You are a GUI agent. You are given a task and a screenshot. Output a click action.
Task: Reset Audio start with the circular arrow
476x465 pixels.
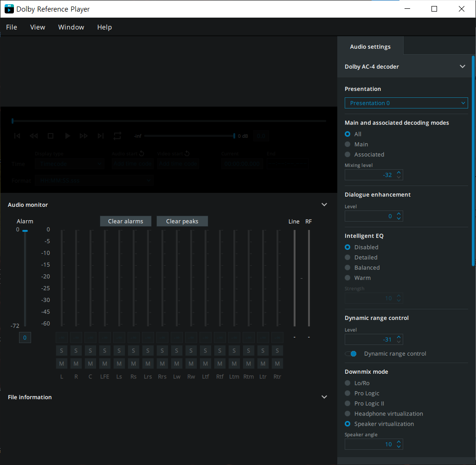(142, 153)
